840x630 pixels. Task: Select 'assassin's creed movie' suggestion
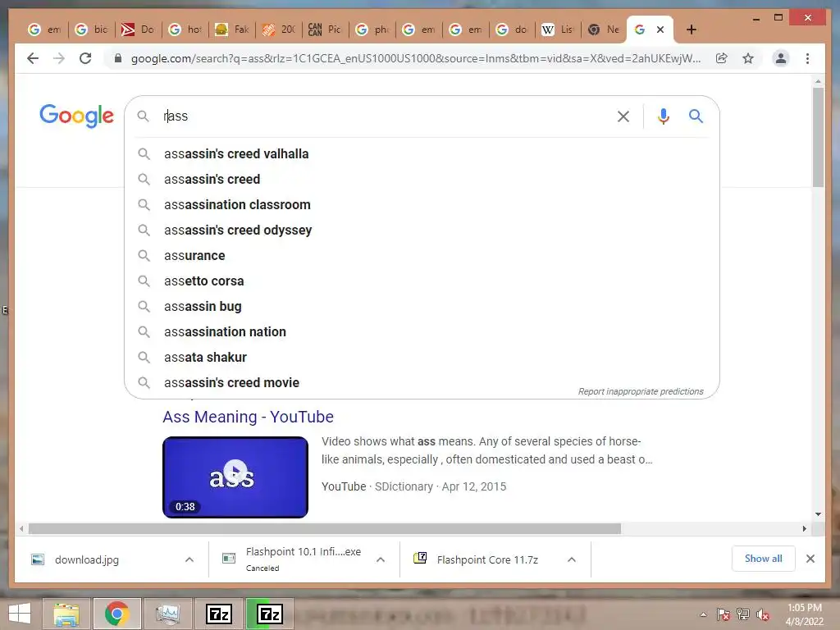pos(232,382)
